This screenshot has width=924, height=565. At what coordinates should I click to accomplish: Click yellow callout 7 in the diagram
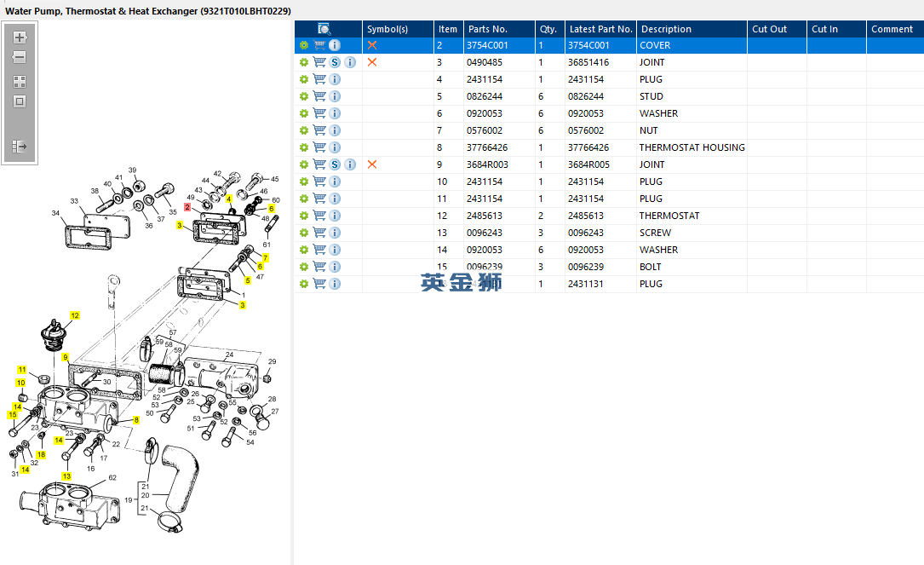pos(266,257)
